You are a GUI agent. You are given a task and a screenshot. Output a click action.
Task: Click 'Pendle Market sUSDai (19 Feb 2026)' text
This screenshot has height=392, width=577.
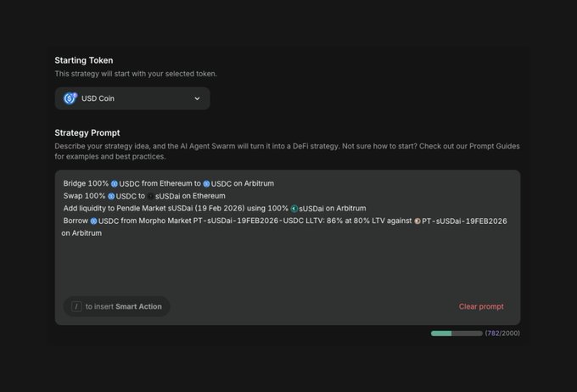click(180, 209)
